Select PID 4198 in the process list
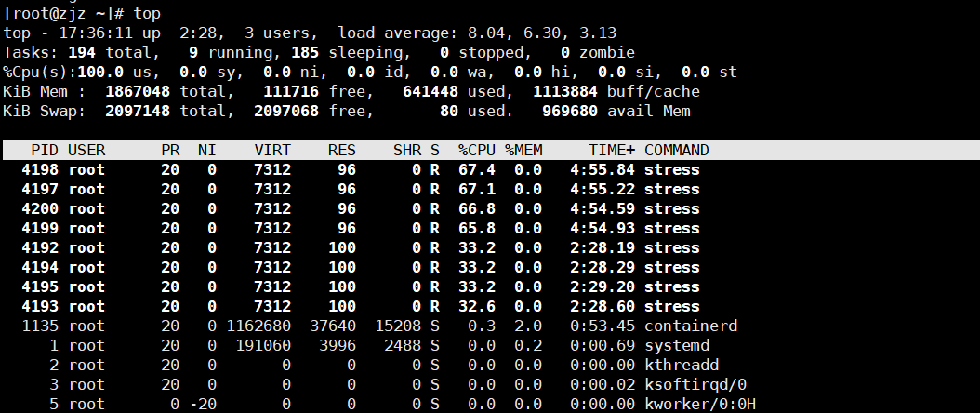Image resolution: width=980 pixels, height=413 pixels. (x=40, y=170)
